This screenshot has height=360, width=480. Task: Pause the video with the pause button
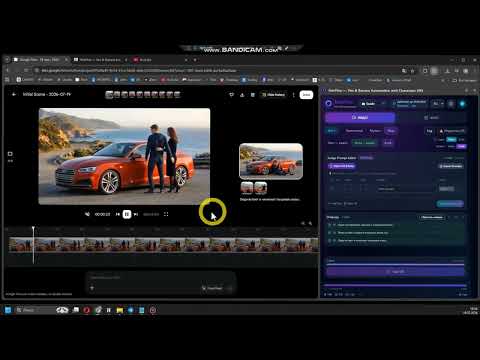click(x=127, y=214)
